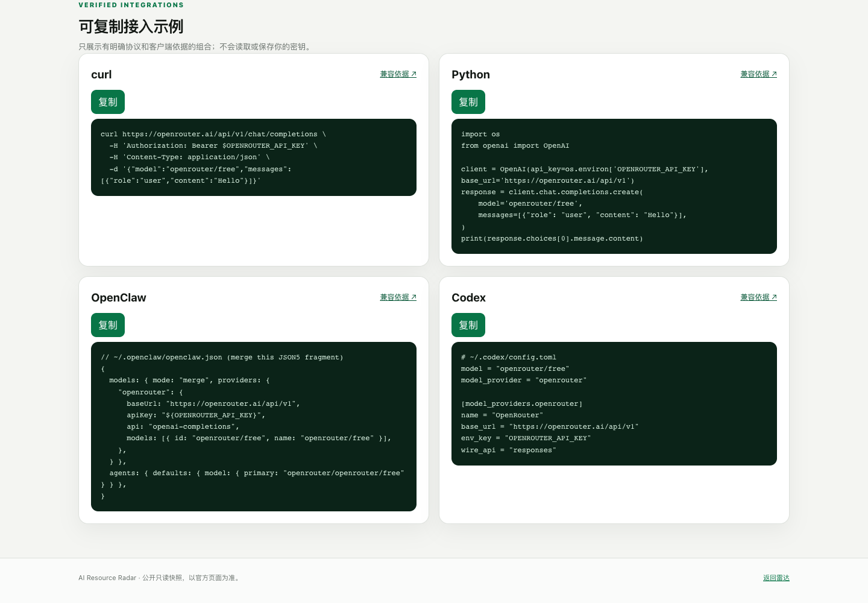Click the curl card title

coord(101,75)
